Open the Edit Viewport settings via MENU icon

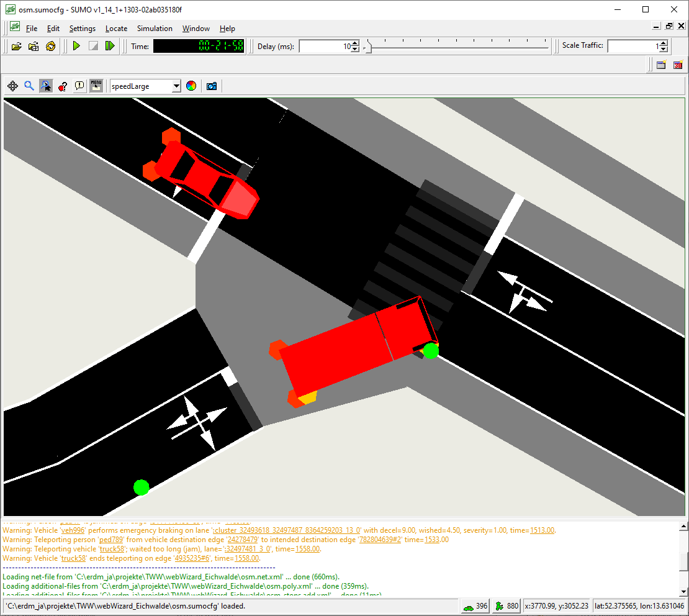click(96, 86)
